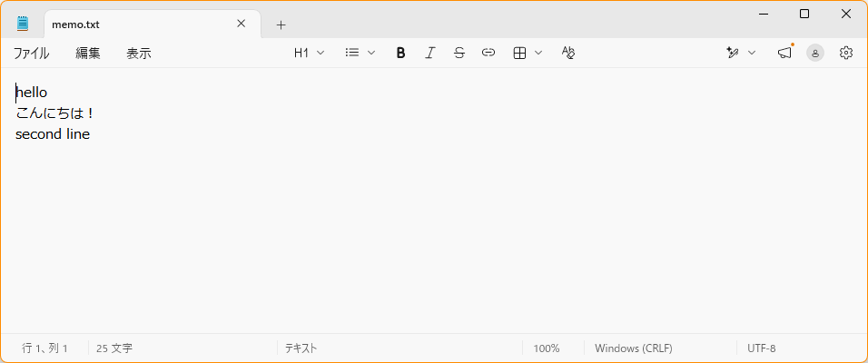
Task: Open settings with the gear icon
Action: [x=846, y=53]
